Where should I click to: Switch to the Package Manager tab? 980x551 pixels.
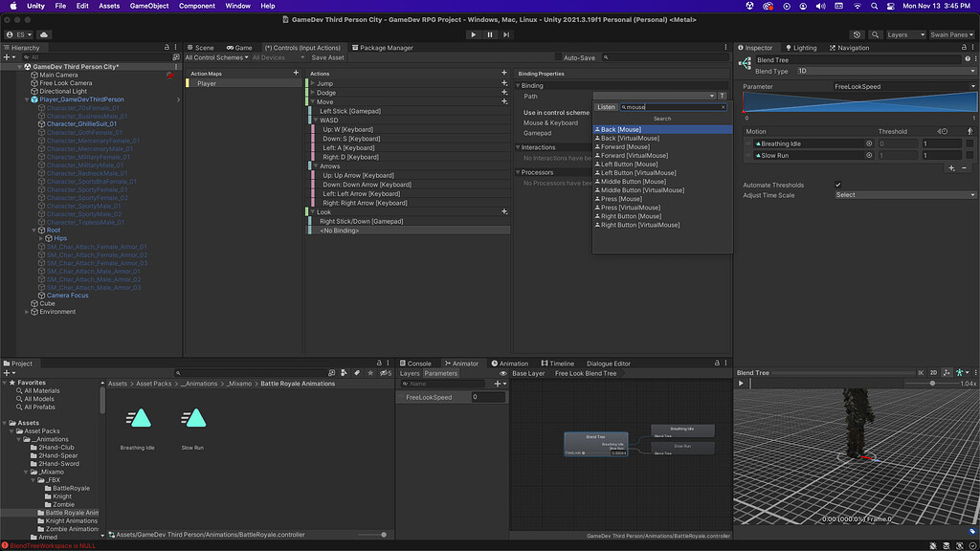coord(383,47)
